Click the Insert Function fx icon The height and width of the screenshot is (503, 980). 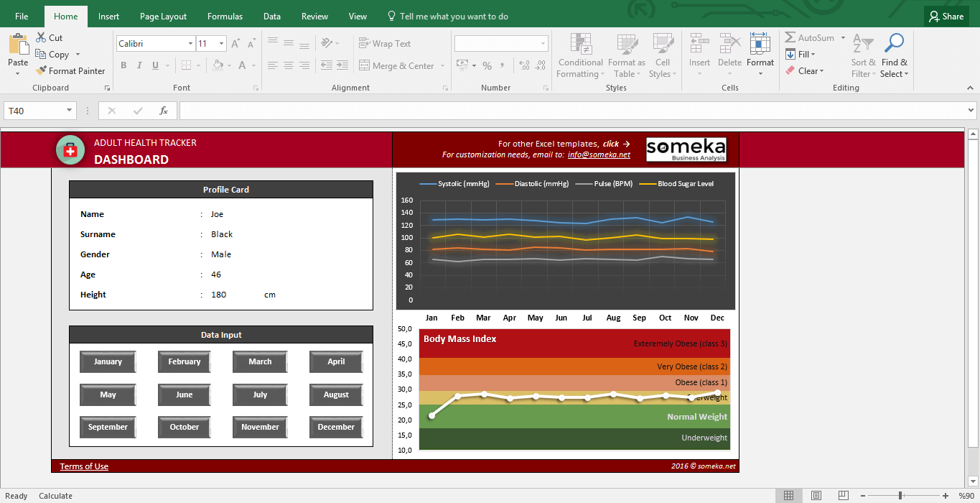coord(164,111)
